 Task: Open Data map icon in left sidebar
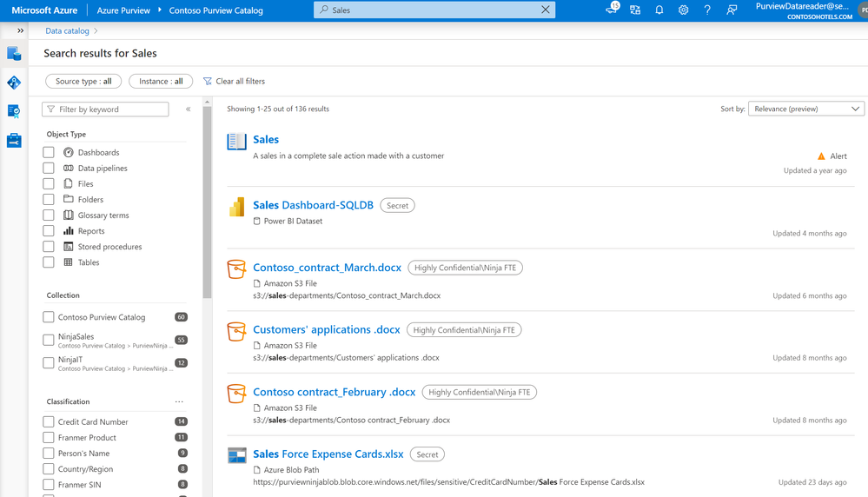coord(14,83)
